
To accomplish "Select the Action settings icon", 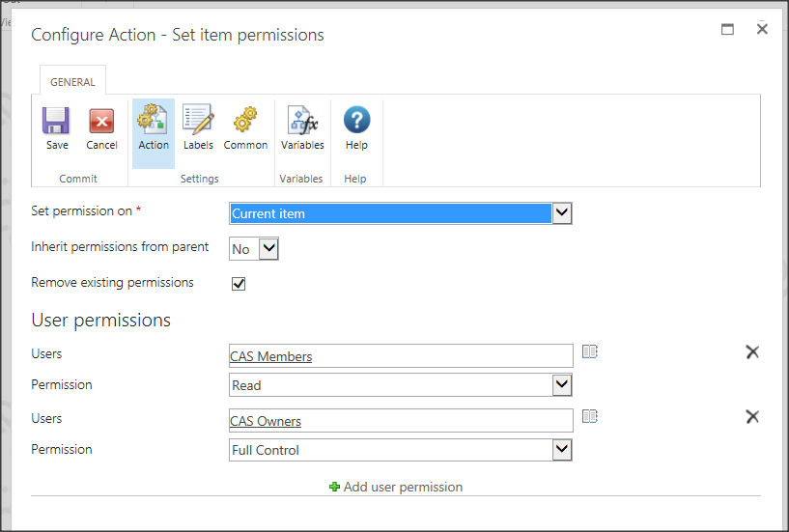I will pos(152,120).
